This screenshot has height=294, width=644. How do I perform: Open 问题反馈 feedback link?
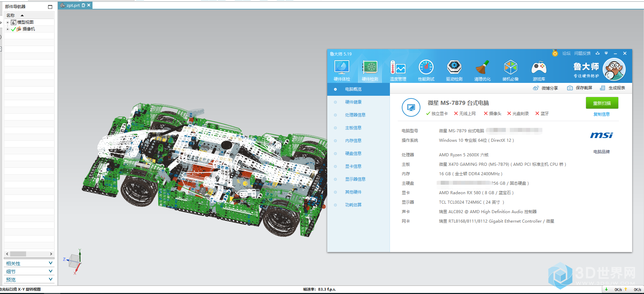click(x=582, y=53)
